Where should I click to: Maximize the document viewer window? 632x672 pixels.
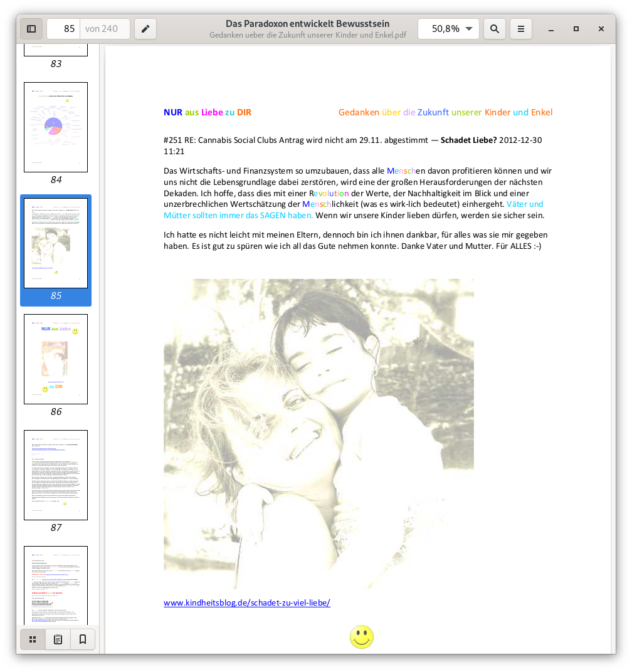[x=576, y=29]
